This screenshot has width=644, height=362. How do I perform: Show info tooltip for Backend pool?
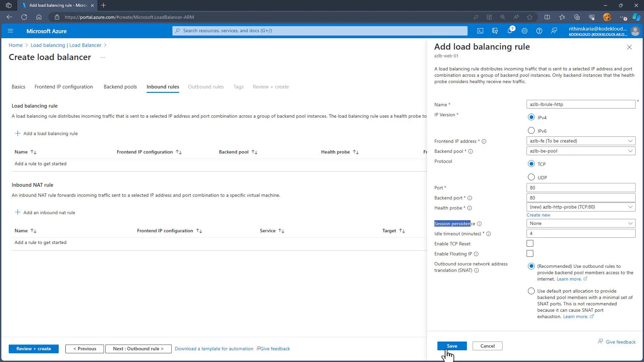pos(471,152)
